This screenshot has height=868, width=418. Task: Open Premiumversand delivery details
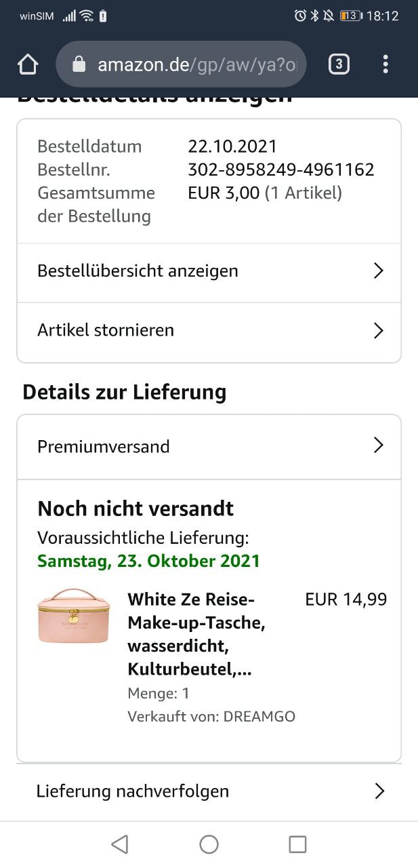104,447
